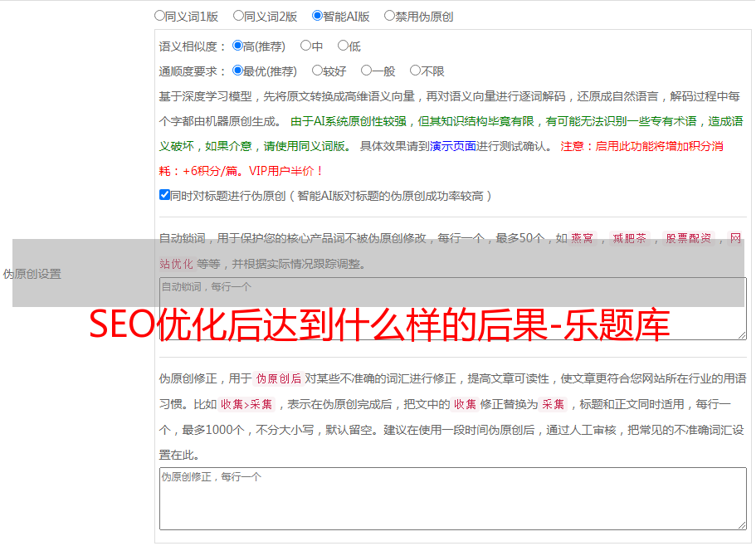Click the 伪原创设置 section label
Viewport: 756px width, 546px height.
(32, 274)
